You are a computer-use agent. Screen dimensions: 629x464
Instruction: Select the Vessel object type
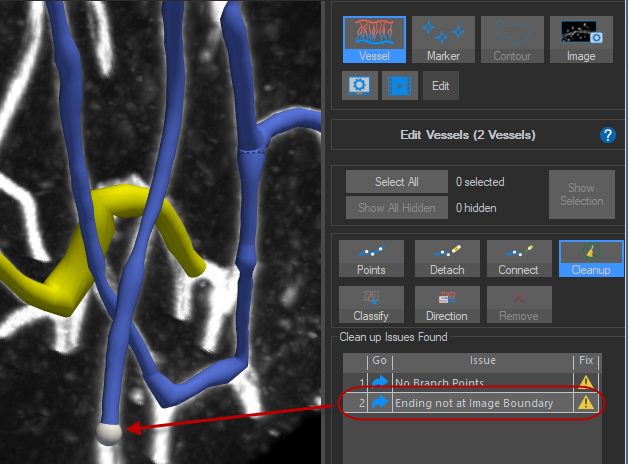(373, 40)
